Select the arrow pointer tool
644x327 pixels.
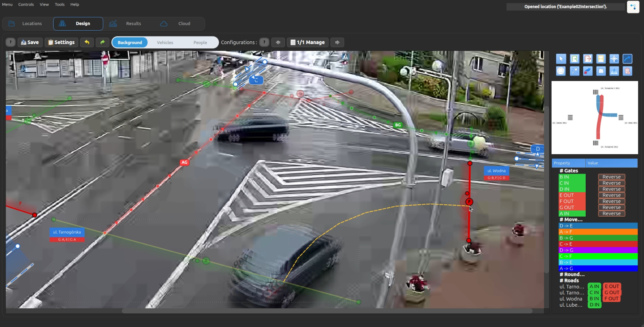coord(561,59)
